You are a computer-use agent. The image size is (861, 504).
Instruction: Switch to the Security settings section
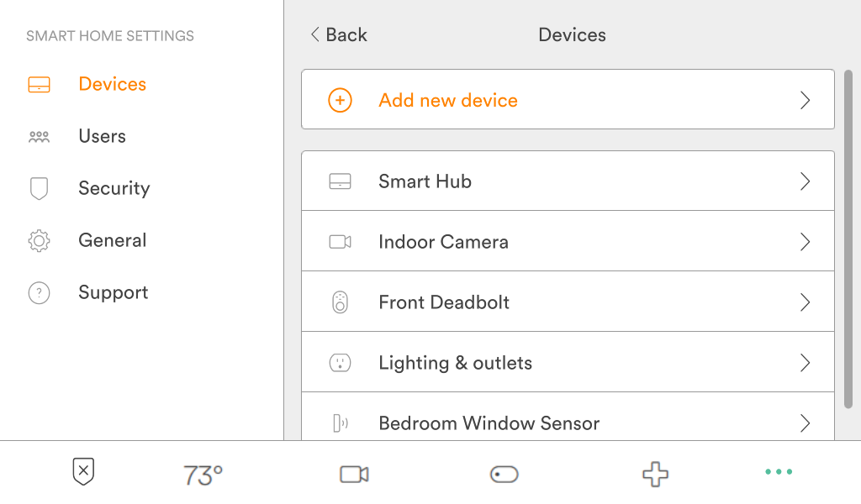coord(114,188)
